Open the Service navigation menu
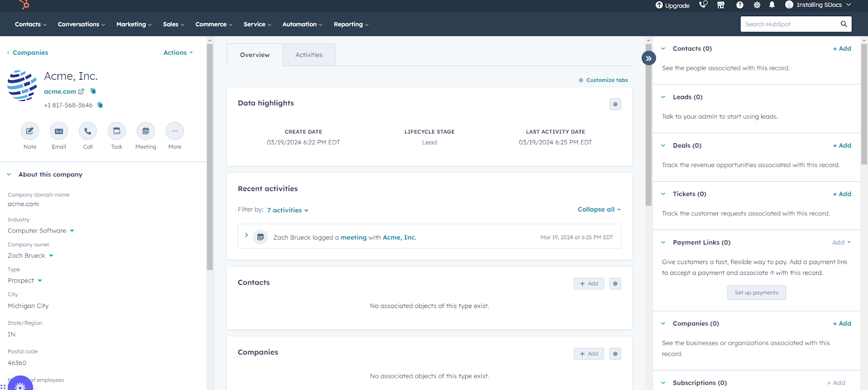The height and width of the screenshot is (390, 868). click(x=257, y=24)
